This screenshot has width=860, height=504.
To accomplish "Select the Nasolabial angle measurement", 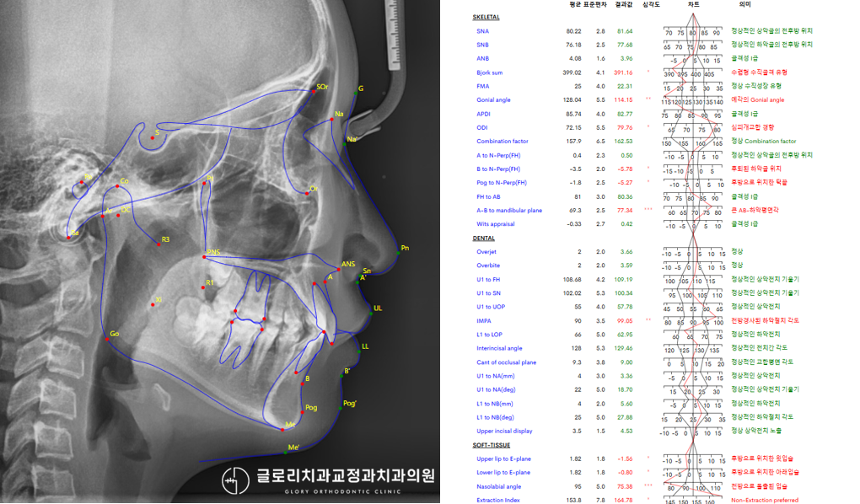I will 497,486.
